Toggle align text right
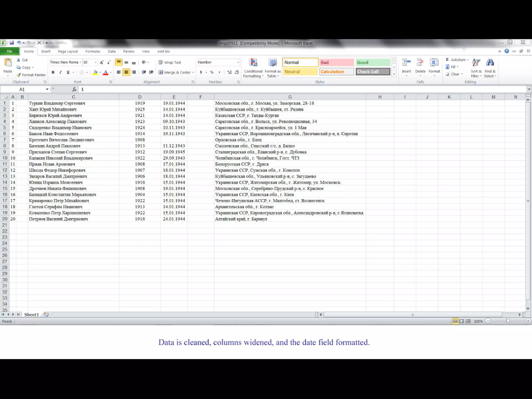This screenshot has width=532, height=399. coord(134,72)
